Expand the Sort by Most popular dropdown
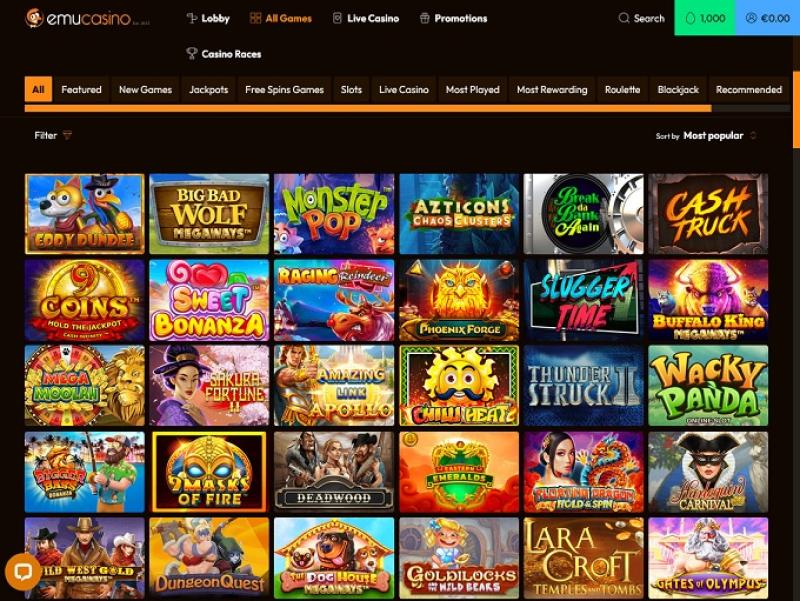Image resolution: width=800 pixels, height=601 pixels. tap(706, 136)
